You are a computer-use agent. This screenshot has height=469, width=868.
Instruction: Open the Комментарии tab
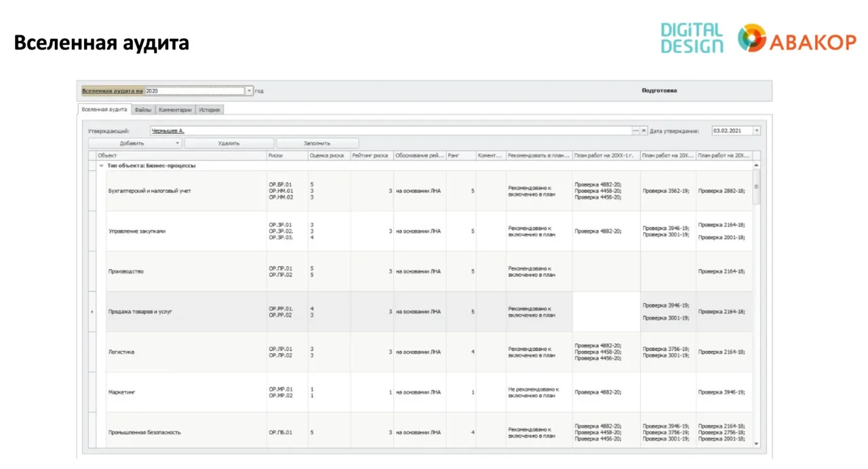coord(176,109)
